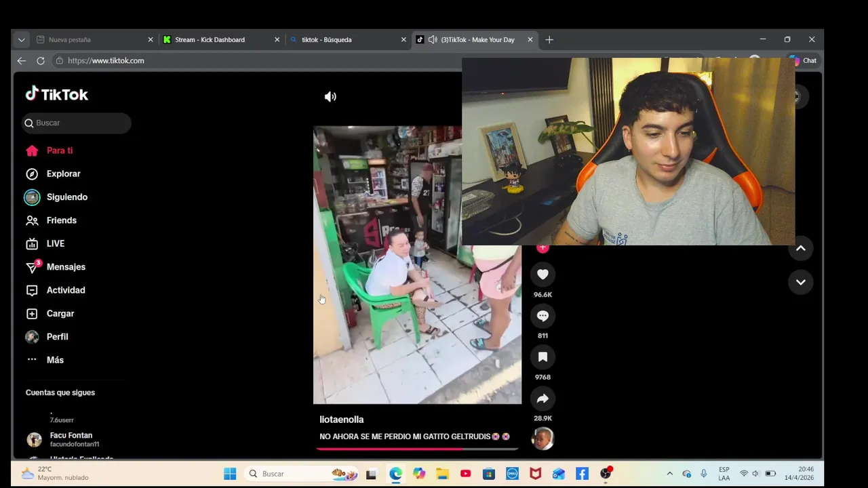868x488 pixels.
Task: Open the ESP LAA language switcher
Action: [x=724, y=474]
